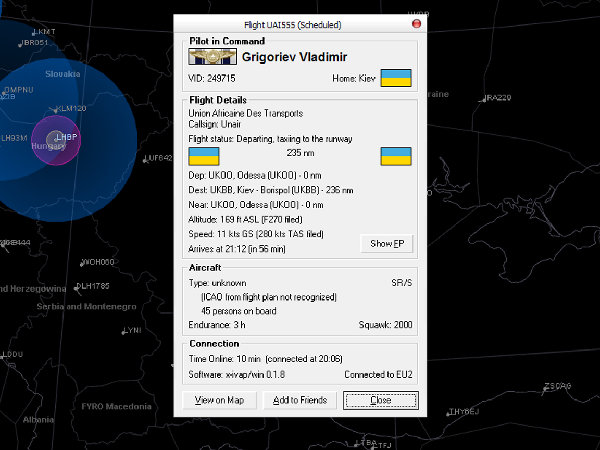This screenshot has width=600, height=450.
Task: Click the Type: unknown aircraft text
Action: coord(217,283)
